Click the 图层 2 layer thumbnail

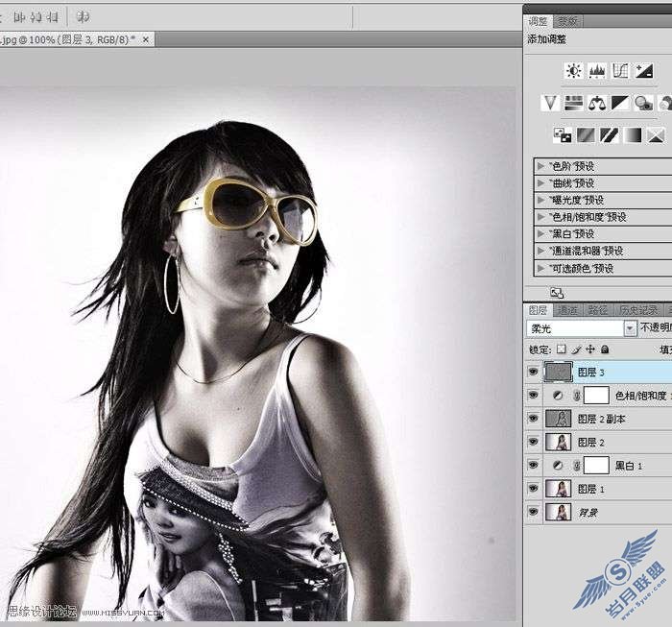click(x=558, y=442)
